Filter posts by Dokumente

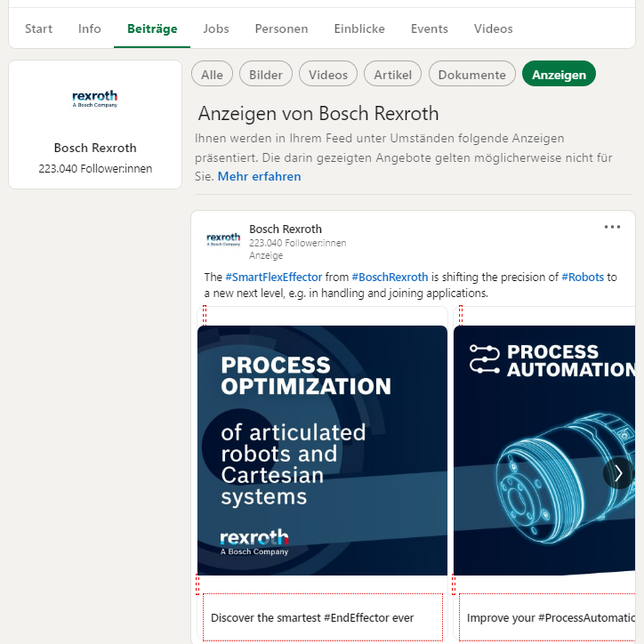point(472,75)
